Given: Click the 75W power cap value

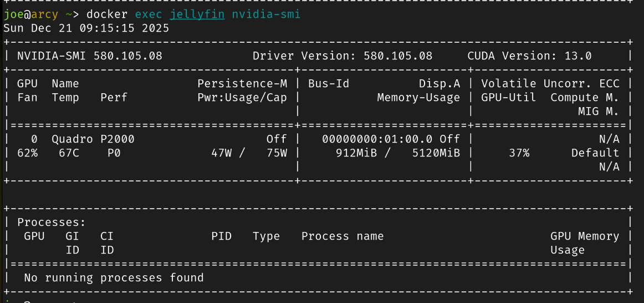Looking at the screenshot, I should pos(277,153).
